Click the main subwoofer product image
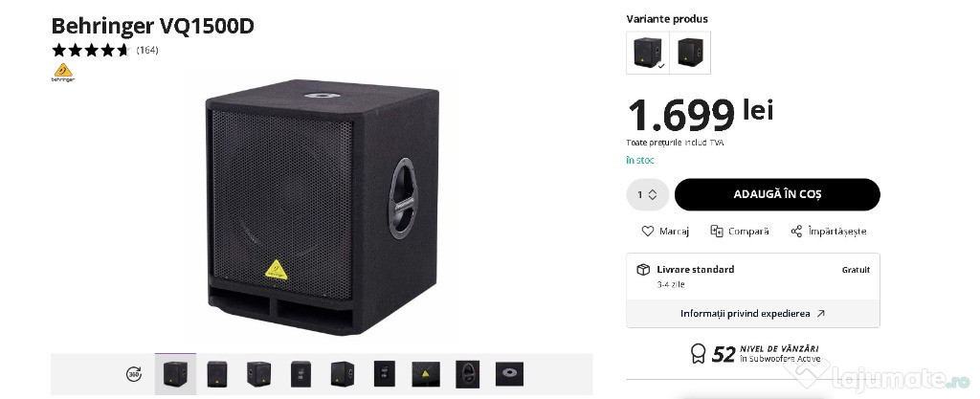Viewport: 980px width, 399px height. (322, 206)
